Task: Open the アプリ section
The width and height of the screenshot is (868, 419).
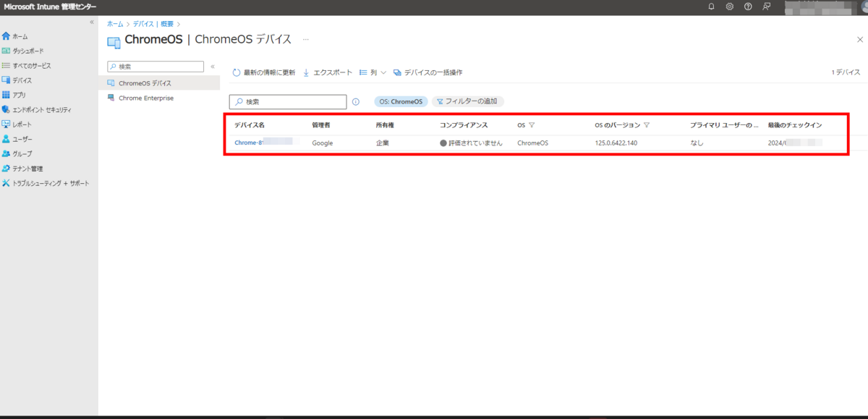Action: click(x=20, y=95)
